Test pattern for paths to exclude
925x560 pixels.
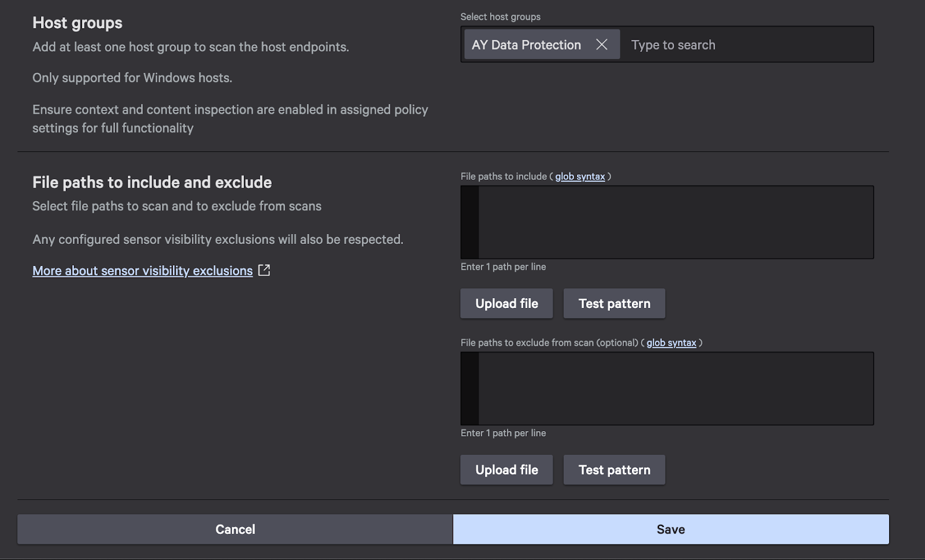(x=614, y=470)
